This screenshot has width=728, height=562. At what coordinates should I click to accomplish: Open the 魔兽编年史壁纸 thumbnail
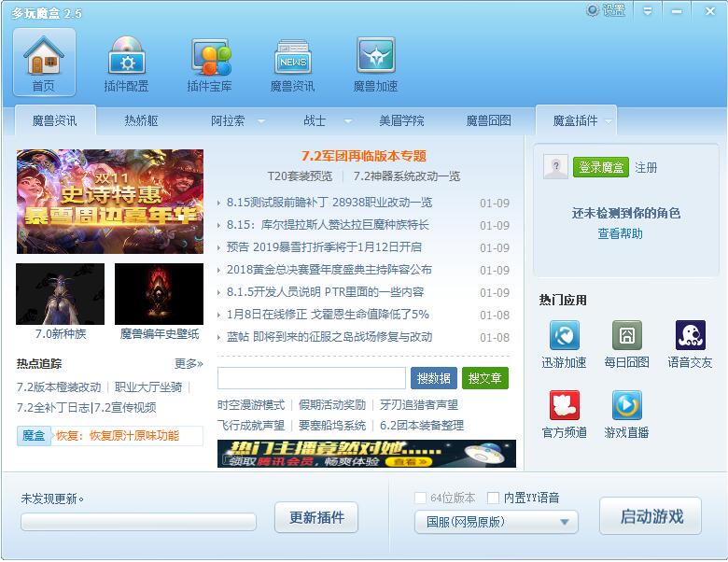[x=159, y=294]
